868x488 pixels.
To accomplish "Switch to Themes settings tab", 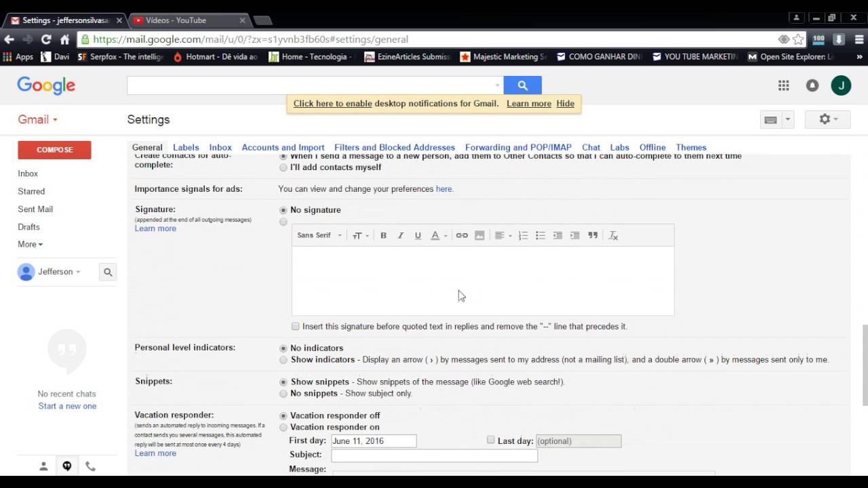I will [691, 147].
